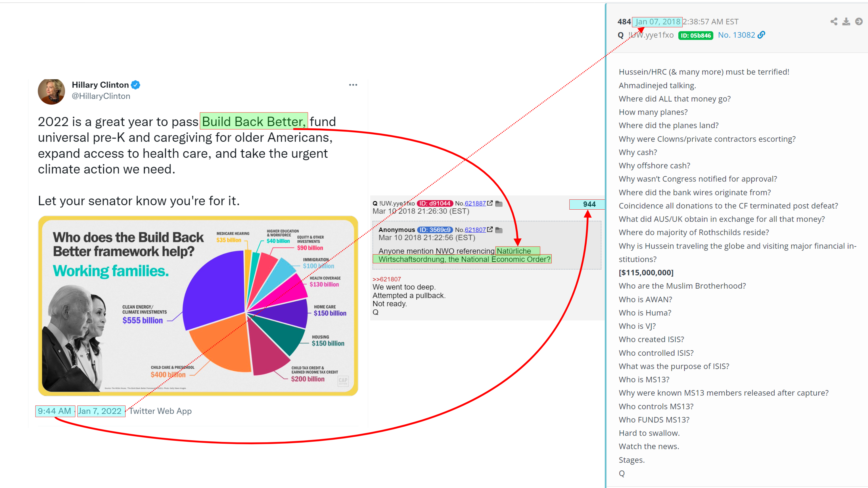Viewport: 868px width, 488px height.
Task: Click the bold text [$115,000,000]
Action: [646, 273]
